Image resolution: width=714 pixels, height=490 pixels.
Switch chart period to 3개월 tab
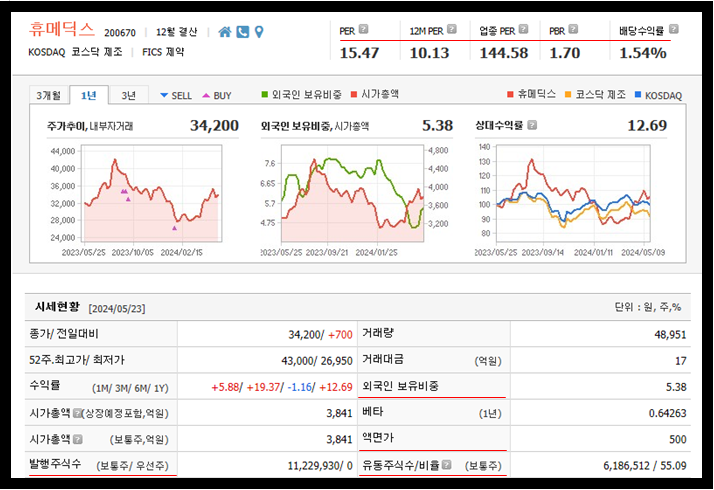49,95
